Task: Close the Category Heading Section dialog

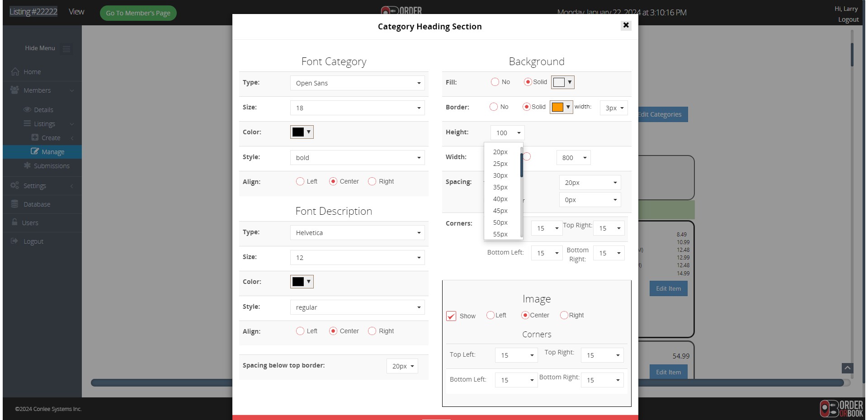Action: click(626, 25)
